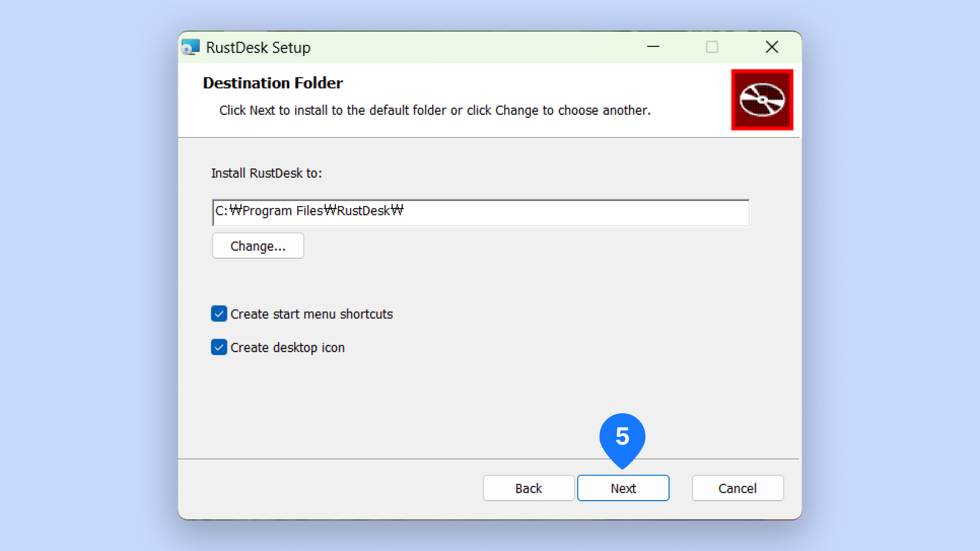Click the Destination Folder heading
980x551 pixels.
pyautogui.click(x=273, y=83)
